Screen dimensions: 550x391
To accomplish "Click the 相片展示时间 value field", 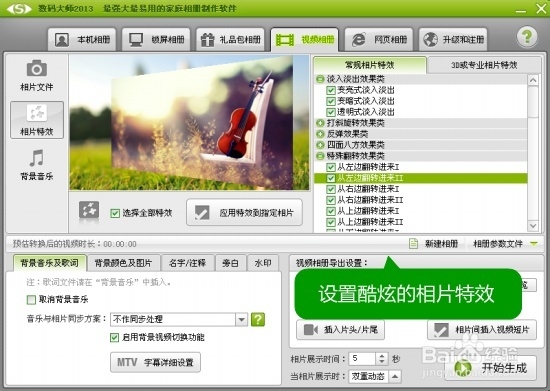I will pyautogui.click(x=362, y=359).
